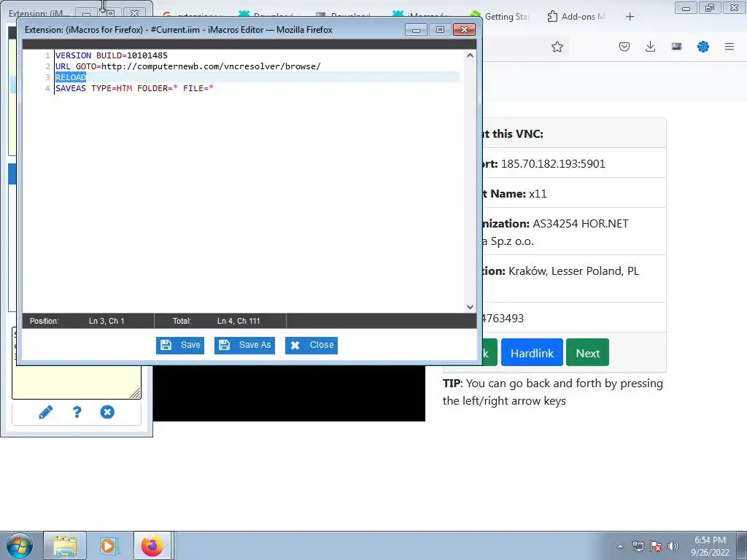Click the Kraków, Lesser Poland, PL location
The width and height of the screenshot is (747, 560).
click(573, 271)
